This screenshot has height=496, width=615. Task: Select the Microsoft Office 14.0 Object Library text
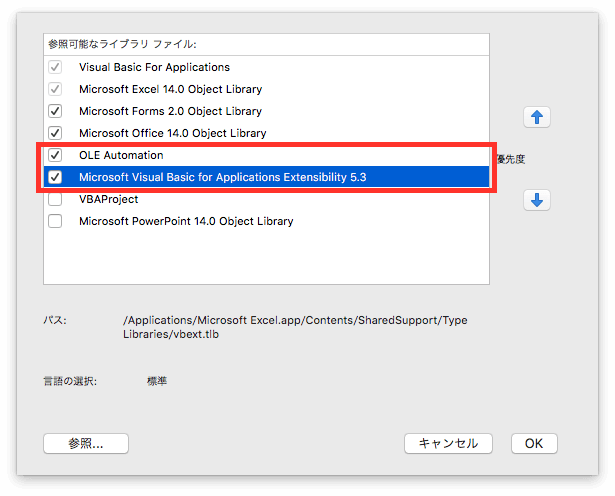(173, 133)
